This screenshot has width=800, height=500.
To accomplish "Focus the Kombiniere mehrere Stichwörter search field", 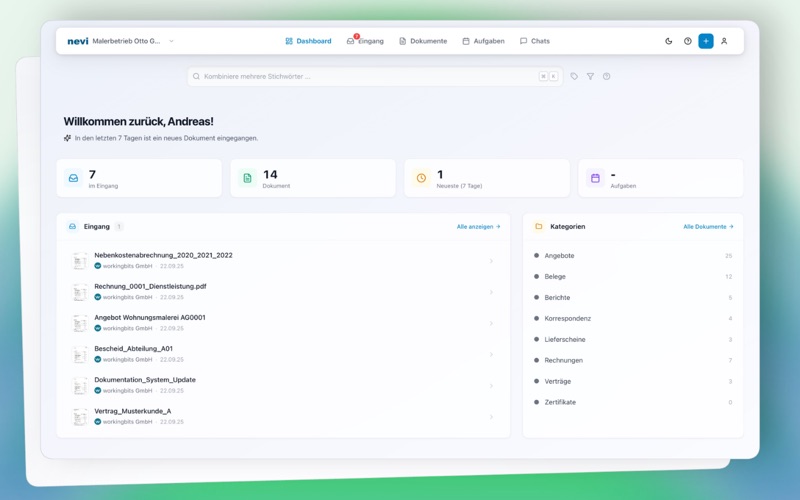I will (375, 77).
